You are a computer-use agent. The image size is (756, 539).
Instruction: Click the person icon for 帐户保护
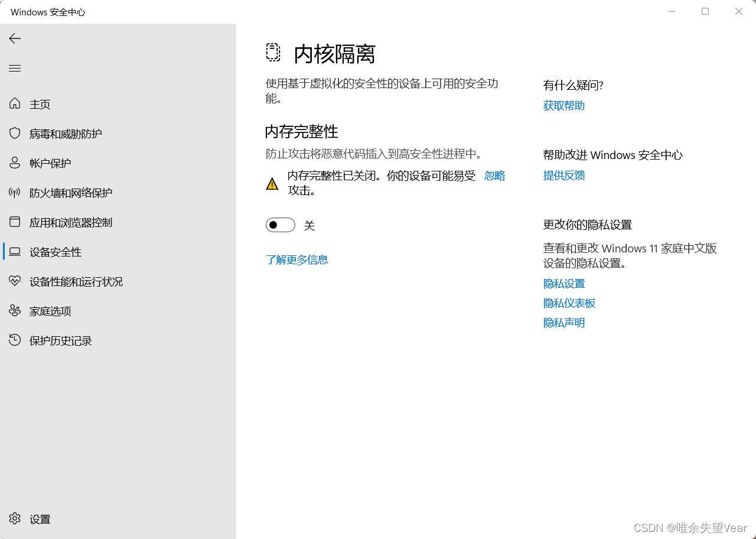click(15, 163)
